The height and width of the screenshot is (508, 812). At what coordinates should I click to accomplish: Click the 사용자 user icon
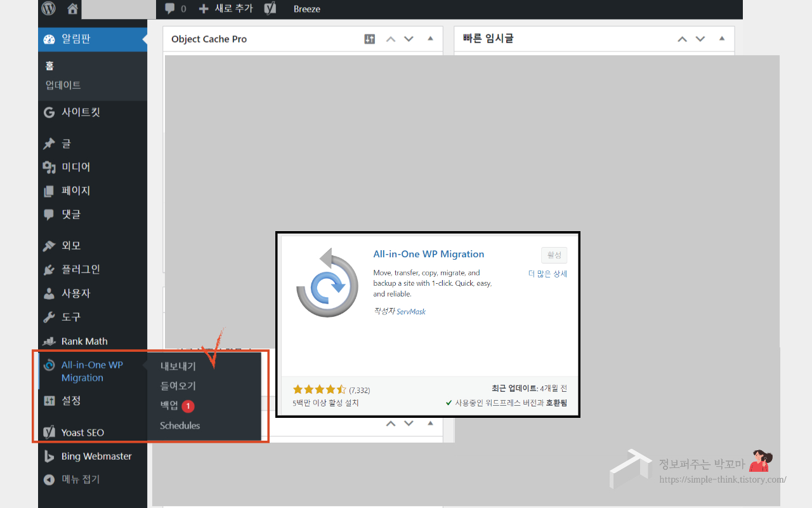click(49, 293)
